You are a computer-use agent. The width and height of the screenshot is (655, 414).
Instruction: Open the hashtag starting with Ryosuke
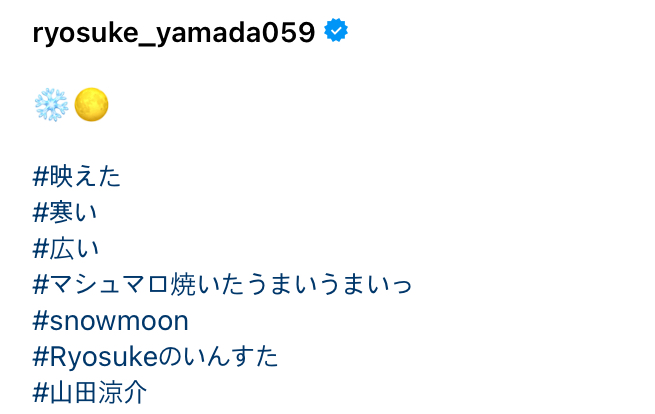pyautogui.click(x=155, y=357)
